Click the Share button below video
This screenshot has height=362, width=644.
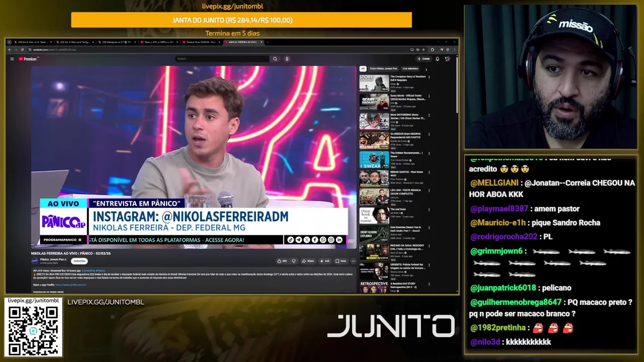tap(308, 261)
